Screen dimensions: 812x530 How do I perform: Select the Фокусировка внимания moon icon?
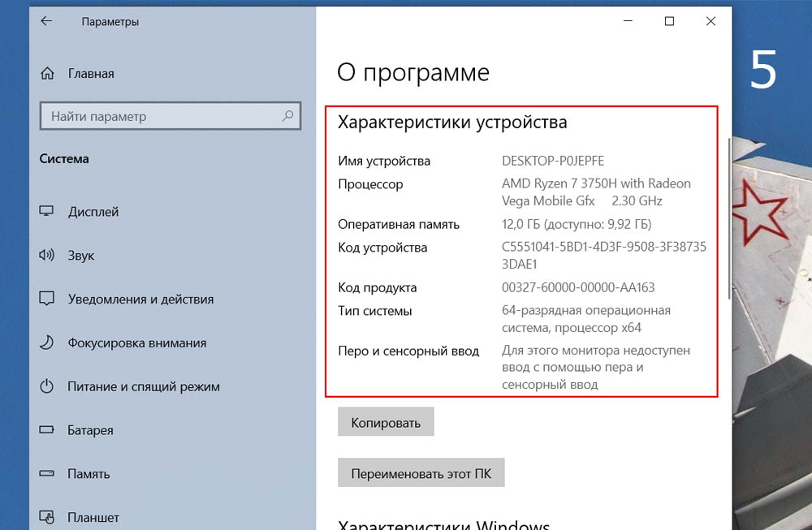click(46, 343)
